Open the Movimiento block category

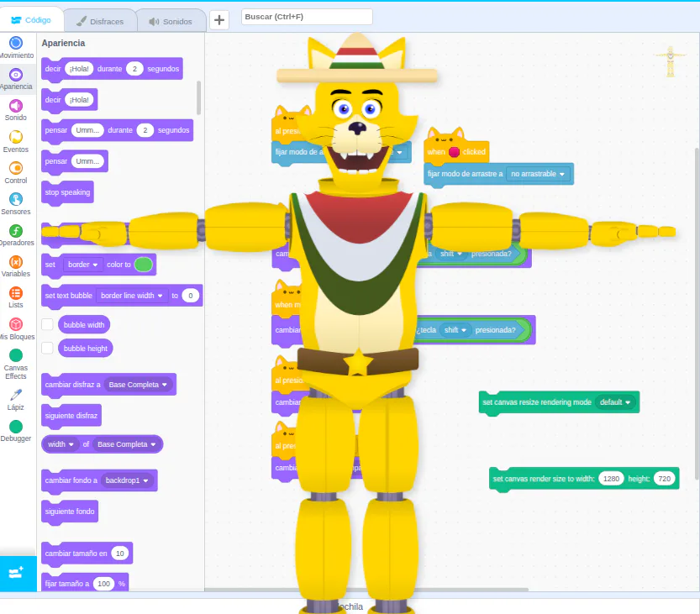(16, 48)
